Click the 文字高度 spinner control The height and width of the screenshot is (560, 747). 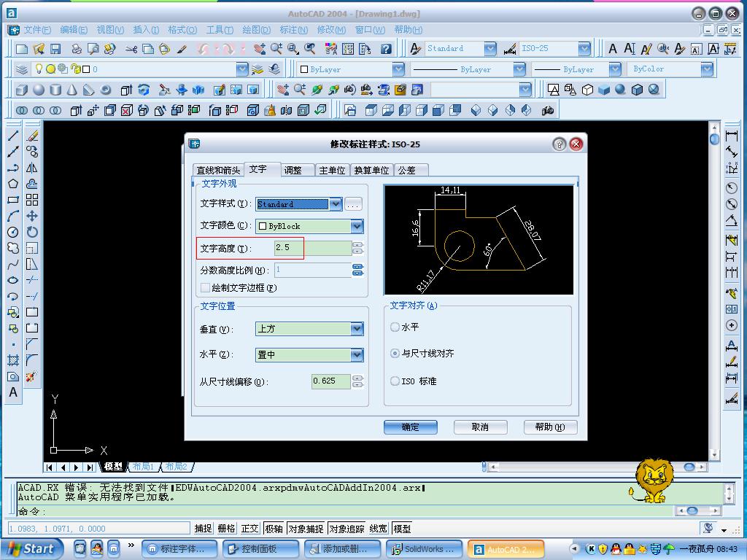(357, 248)
